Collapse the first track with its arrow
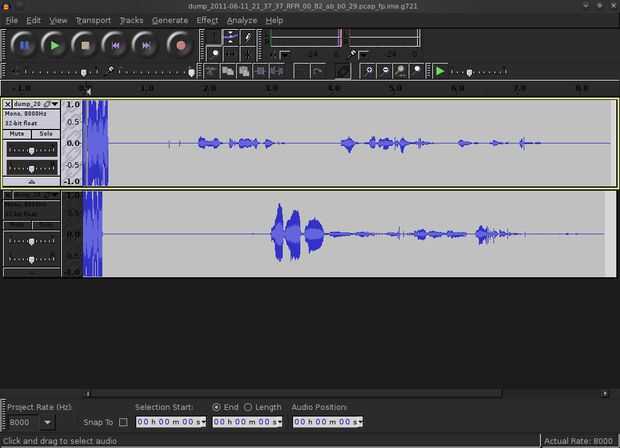620x448 pixels. [32, 182]
